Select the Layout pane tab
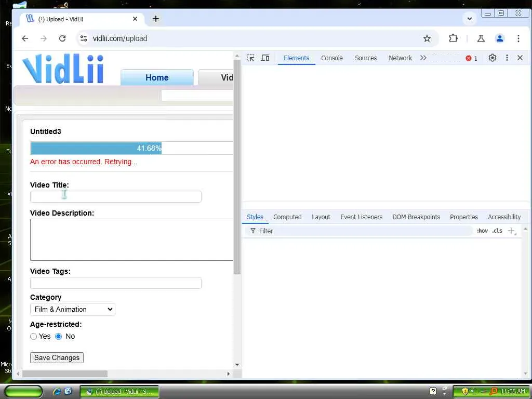The height and width of the screenshot is (399, 532). 321,217
